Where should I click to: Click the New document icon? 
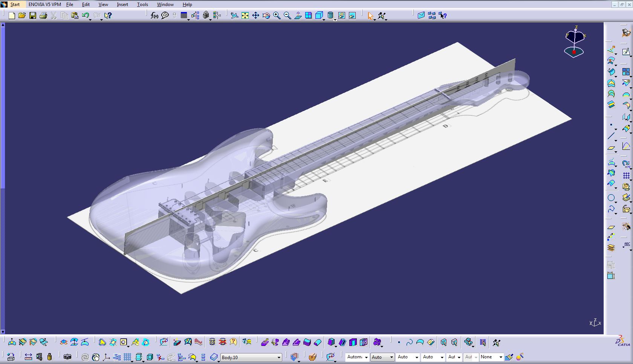12,15
